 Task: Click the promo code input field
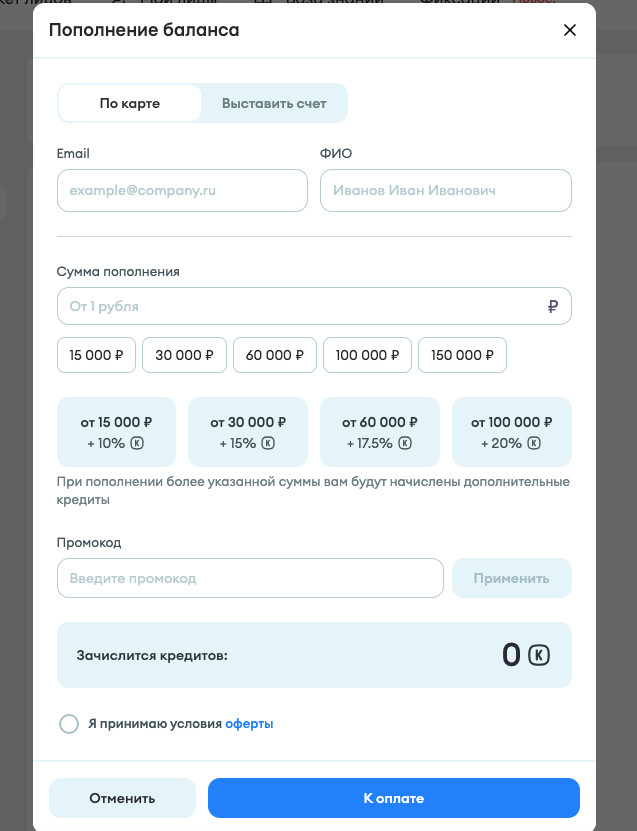pos(250,578)
